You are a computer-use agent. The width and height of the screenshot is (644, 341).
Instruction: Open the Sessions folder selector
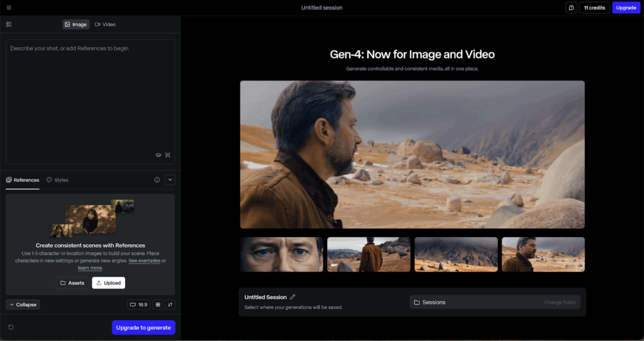click(495, 302)
